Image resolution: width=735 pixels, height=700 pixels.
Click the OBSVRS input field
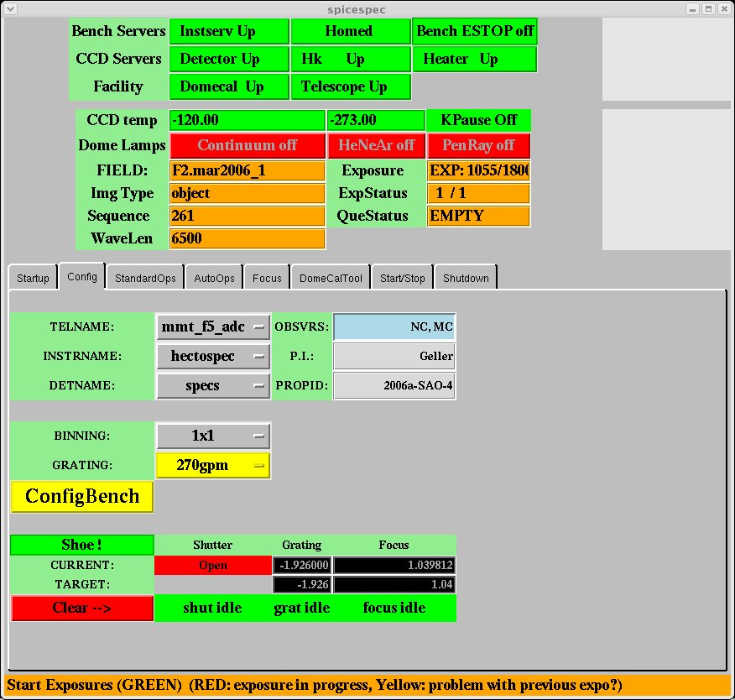pyautogui.click(x=394, y=326)
